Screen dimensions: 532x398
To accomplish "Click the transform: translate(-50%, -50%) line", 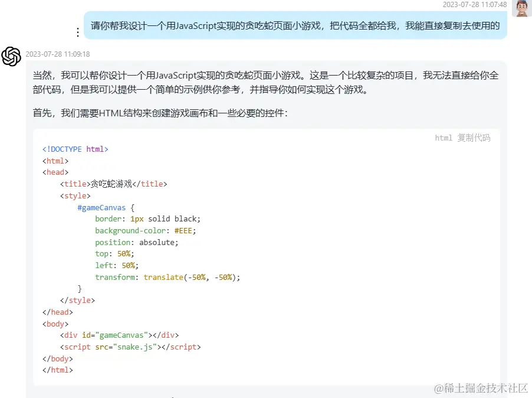I will [x=168, y=277].
